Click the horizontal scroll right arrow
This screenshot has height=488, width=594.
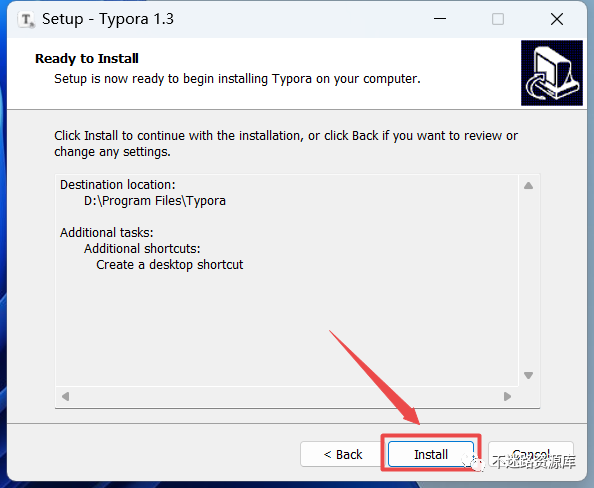[x=507, y=396]
